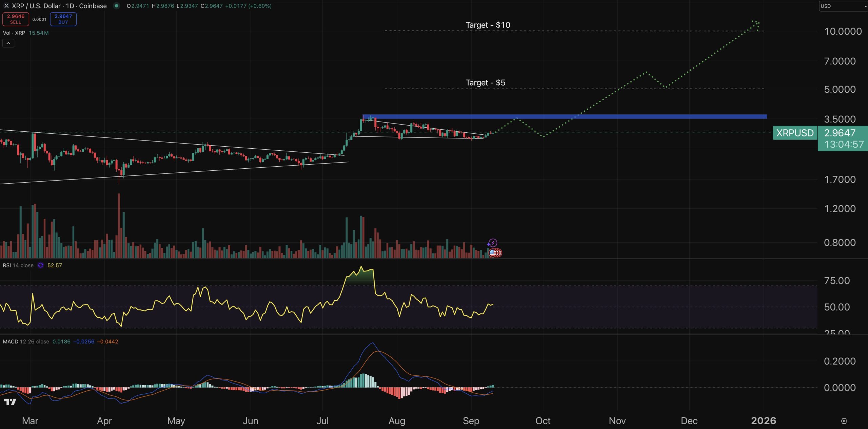Image resolution: width=868 pixels, height=429 pixels.
Task: Collapse the indicator legend with chevron
Action: pyautogui.click(x=8, y=43)
